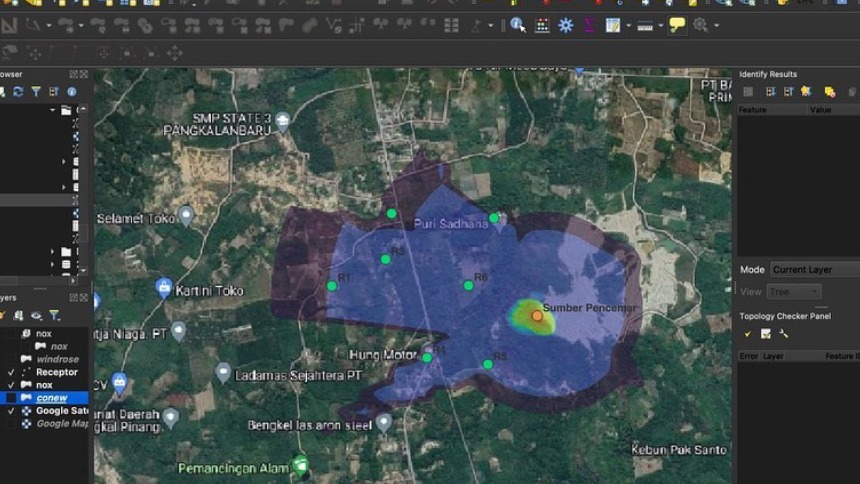This screenshot has height=484, width=860.
Task: Select the Measure Line ruler tool
Action: (x=644, y=25)
